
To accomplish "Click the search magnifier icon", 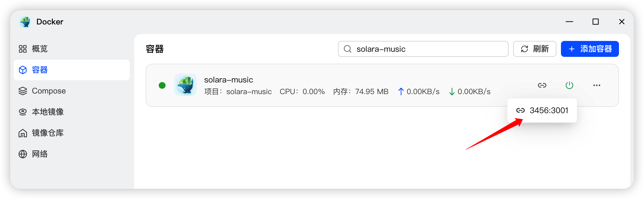I will pos(347,49).
